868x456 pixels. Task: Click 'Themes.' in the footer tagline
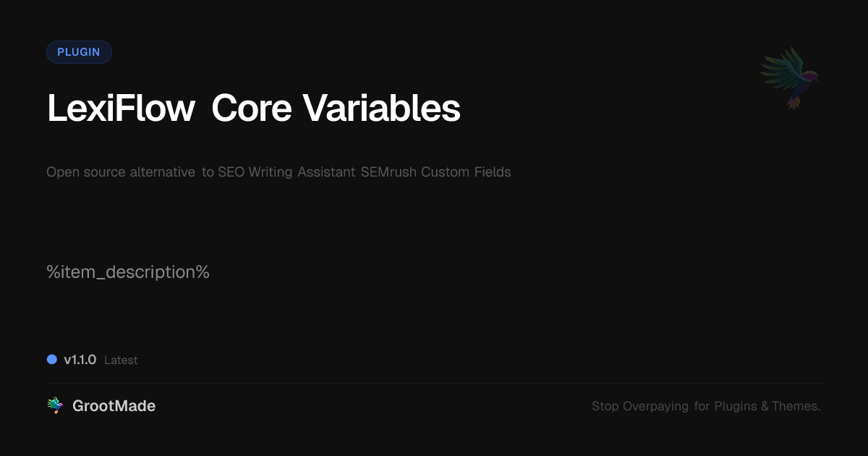pos(796,406)
